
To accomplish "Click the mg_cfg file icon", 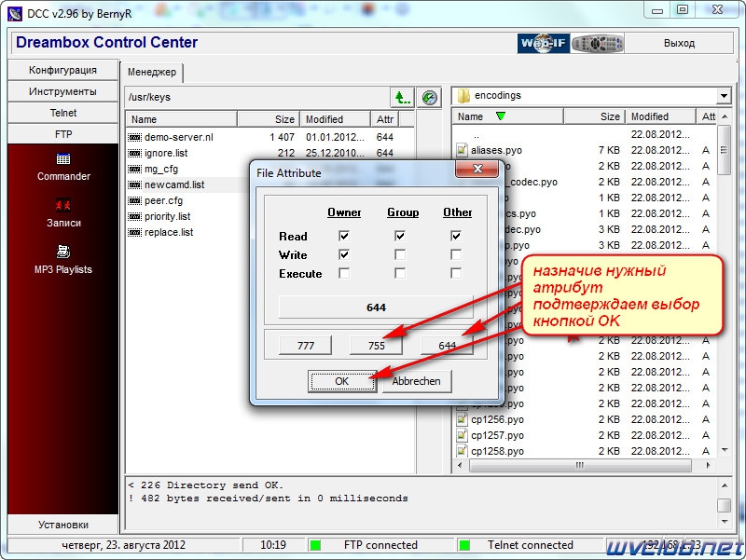I will click(135, 170).
